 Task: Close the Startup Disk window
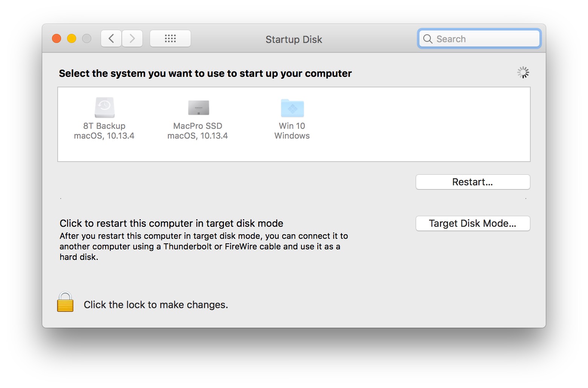tap(57, 38)
